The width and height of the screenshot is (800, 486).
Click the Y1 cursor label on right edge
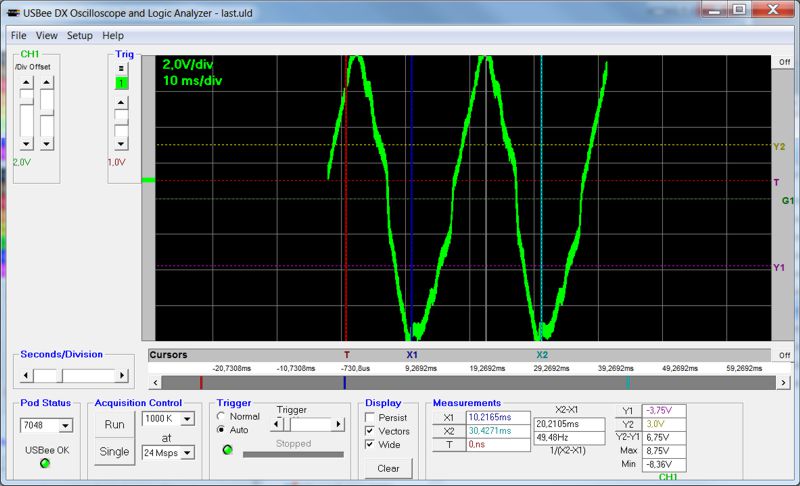779,267
